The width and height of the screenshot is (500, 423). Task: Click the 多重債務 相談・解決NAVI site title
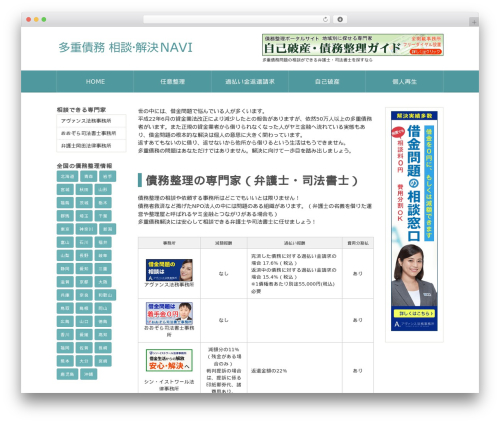point(126,47)
